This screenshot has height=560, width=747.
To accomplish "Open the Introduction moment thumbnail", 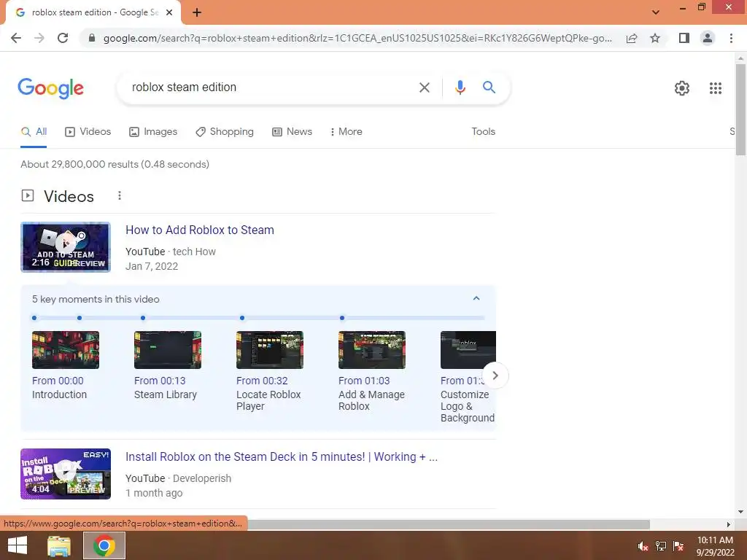I will [66, 350].
